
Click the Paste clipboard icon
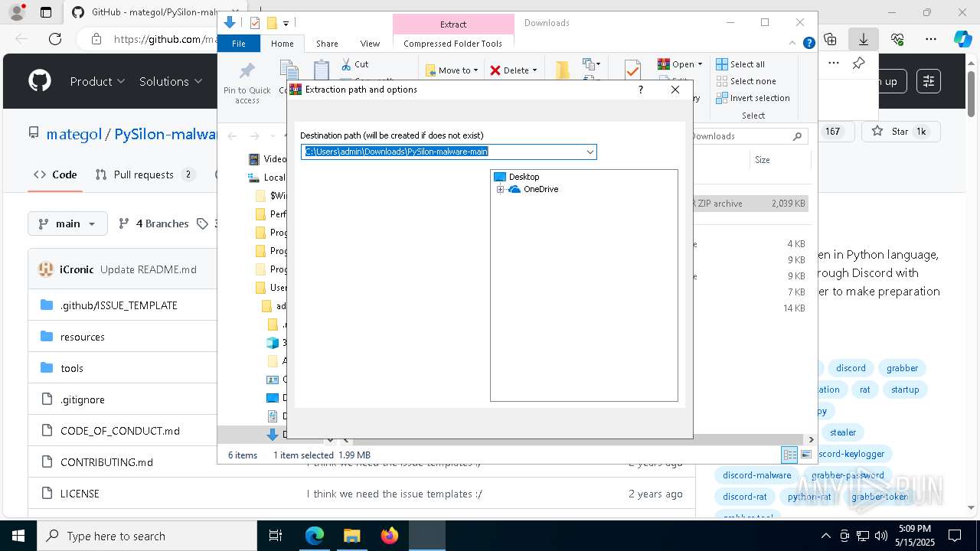(x=322, y=70)
